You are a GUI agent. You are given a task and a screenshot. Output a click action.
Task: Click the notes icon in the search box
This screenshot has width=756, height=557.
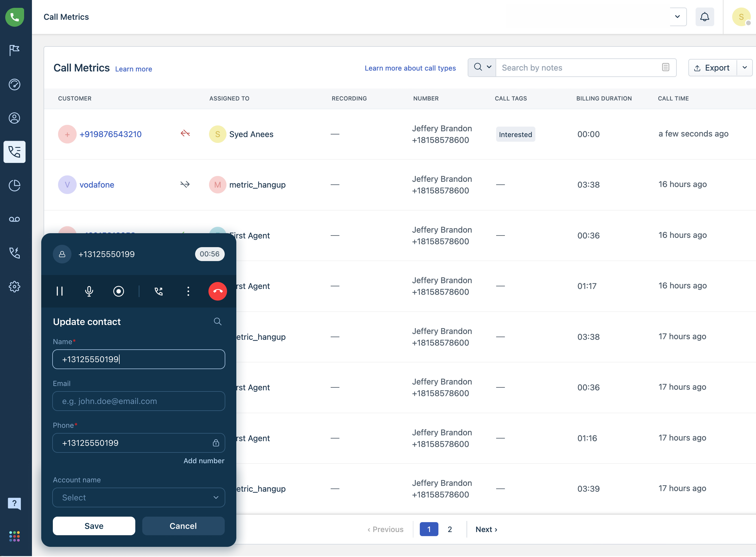pyautogui.click(x=666, y=67)
